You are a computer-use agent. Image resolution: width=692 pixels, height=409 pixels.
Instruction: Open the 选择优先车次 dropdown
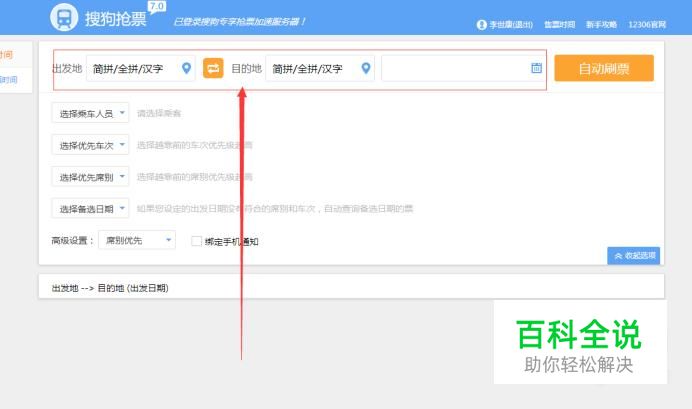click(90, 145)
